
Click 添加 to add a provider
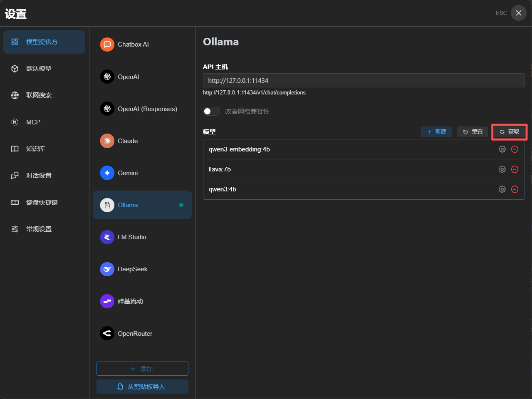point(142,369)
